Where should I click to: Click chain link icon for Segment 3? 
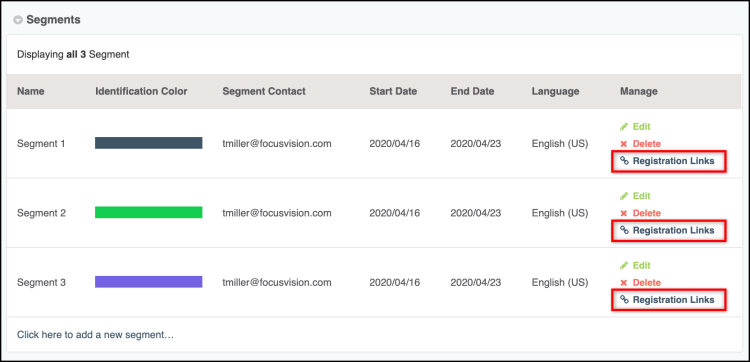(624, 300)
